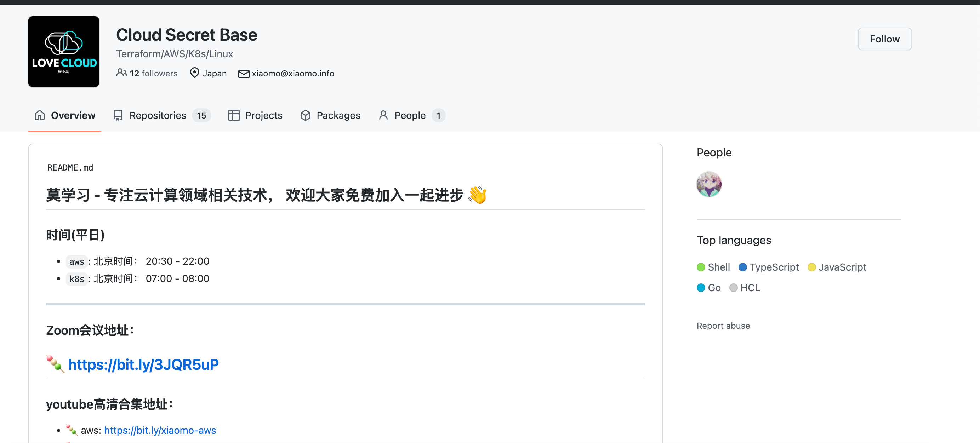The width and height of the screenshot is (980, 443).
Task: Click the location pin icon next to Japan
Action: [x=194, y=73]
